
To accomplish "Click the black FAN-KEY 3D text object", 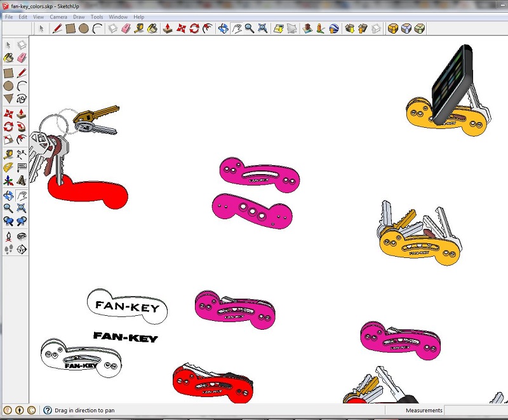I will click(x=125, y=337).
